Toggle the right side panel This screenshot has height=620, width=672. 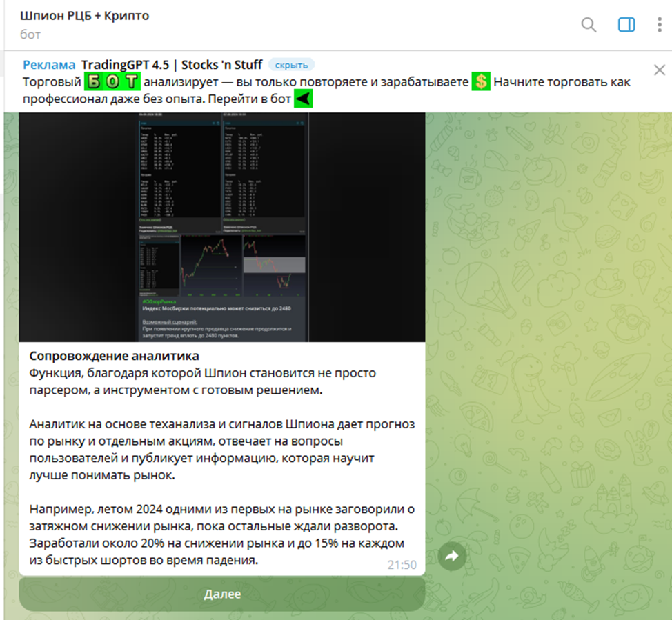[x=626, y=25]
